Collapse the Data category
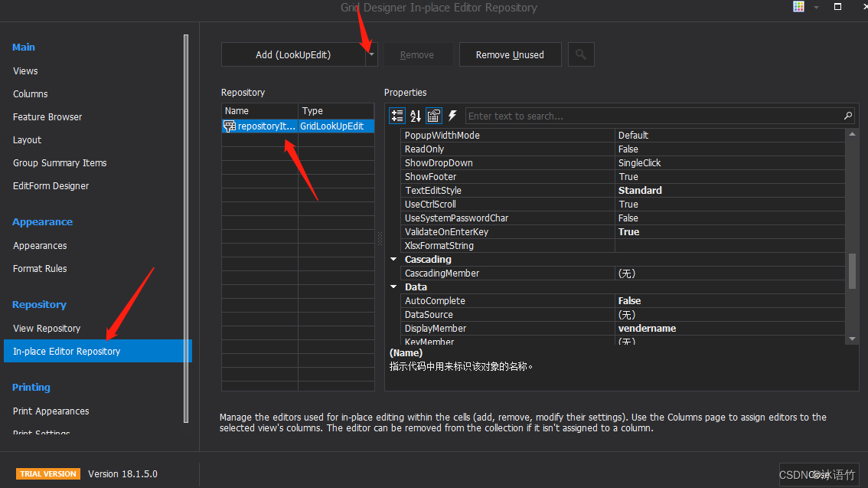Screen dimensions: 868x488 (393, 287)
